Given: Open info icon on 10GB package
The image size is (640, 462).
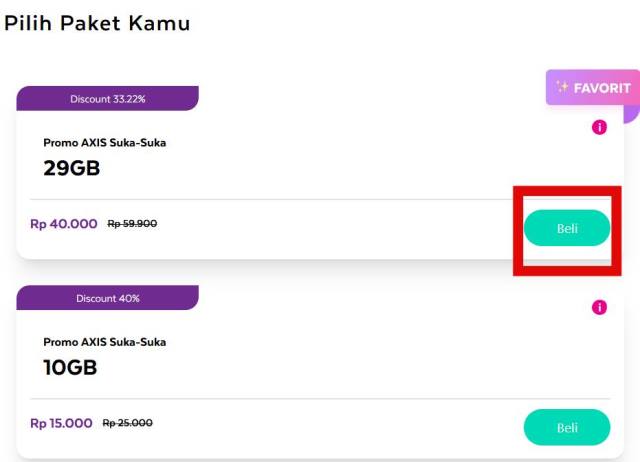Looking at the screenshot, I should tap(599, 307).
